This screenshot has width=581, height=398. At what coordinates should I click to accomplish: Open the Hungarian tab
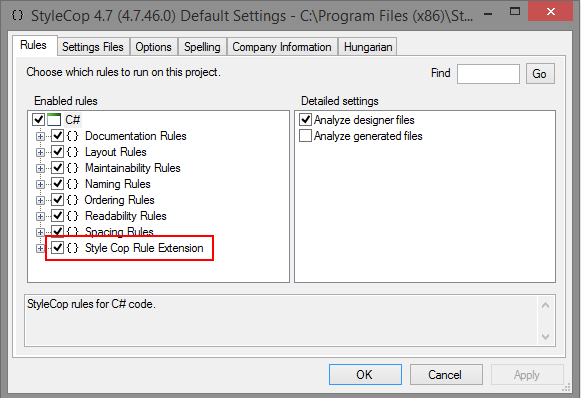368,47
